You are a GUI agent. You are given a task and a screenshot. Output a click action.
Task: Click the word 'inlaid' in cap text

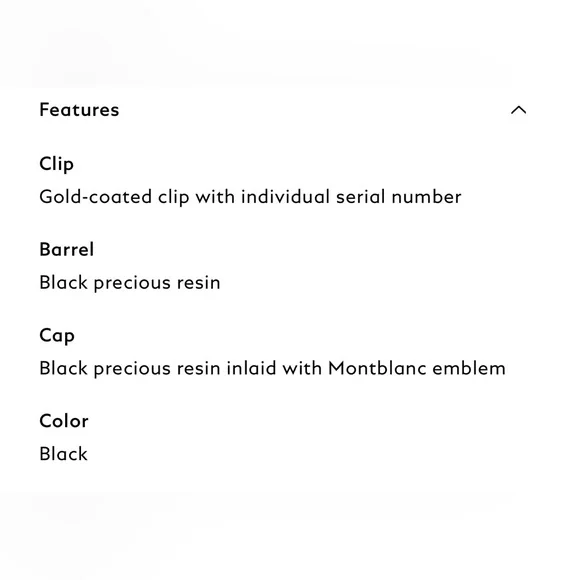tap(251, 368)
